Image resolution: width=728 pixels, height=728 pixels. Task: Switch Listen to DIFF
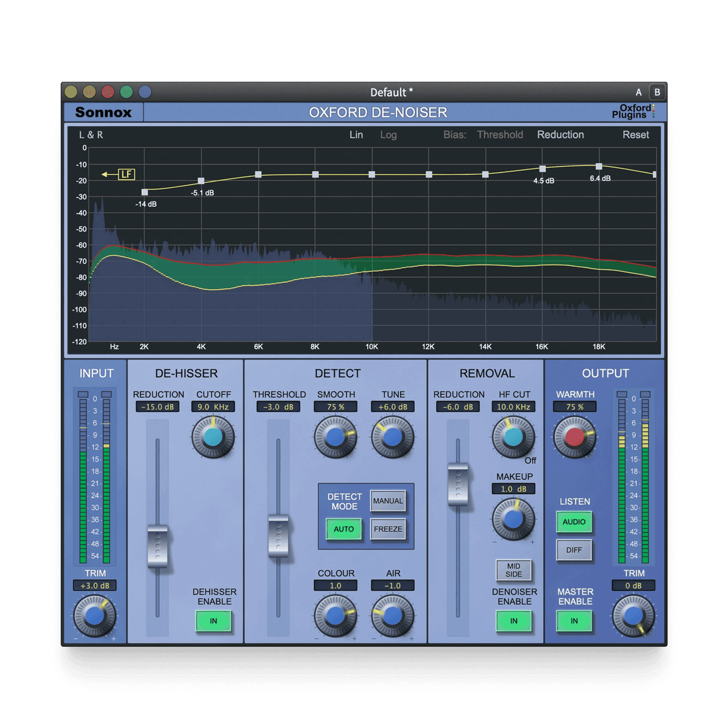pos(574,550)
